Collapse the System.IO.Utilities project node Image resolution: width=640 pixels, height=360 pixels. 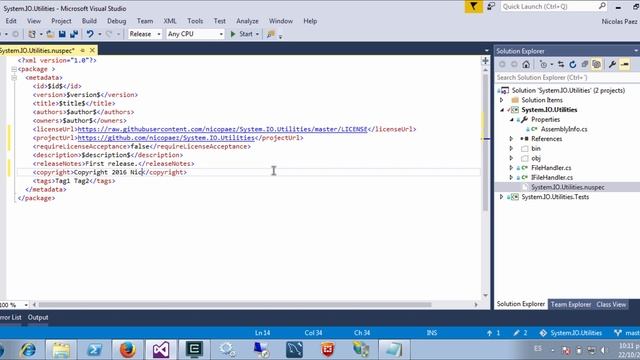[x=502, y=110]
